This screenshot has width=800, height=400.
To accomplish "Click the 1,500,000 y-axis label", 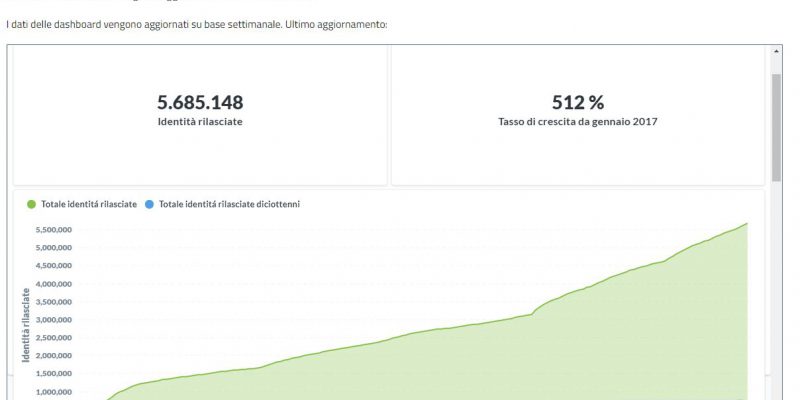I will pyautogui.click(x=54, y=374).
